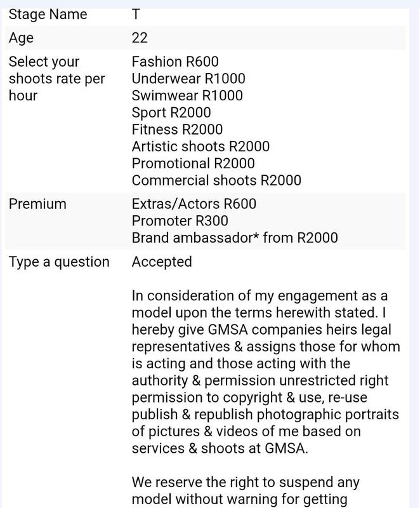Image resolution: width=420 pixels, height=508 pixels.
Task: Click the shoots rate per hour label
Action: click(x=56, y=79)
